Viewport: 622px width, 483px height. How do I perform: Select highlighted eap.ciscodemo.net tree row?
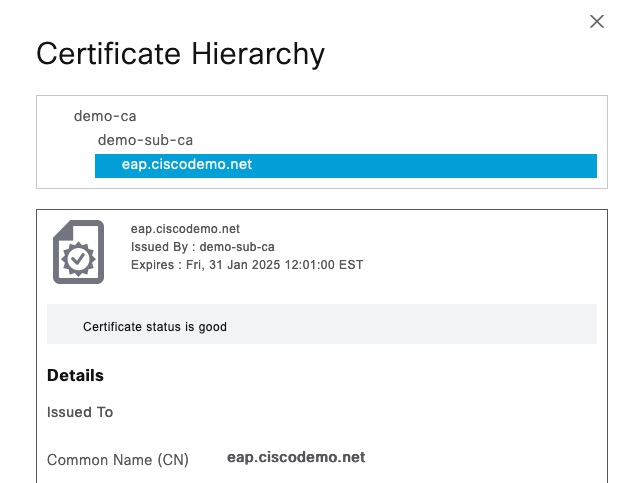pyautogui.click(x=346, y=166)
